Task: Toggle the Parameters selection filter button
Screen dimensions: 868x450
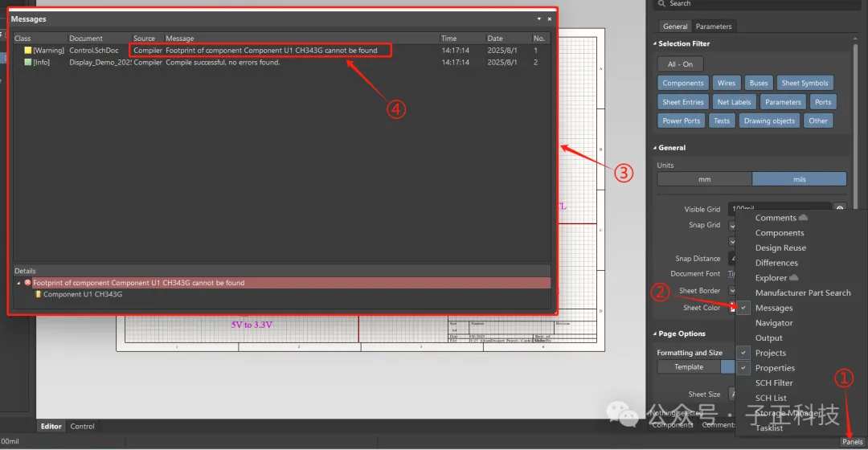Action: (x=783, y=102)
